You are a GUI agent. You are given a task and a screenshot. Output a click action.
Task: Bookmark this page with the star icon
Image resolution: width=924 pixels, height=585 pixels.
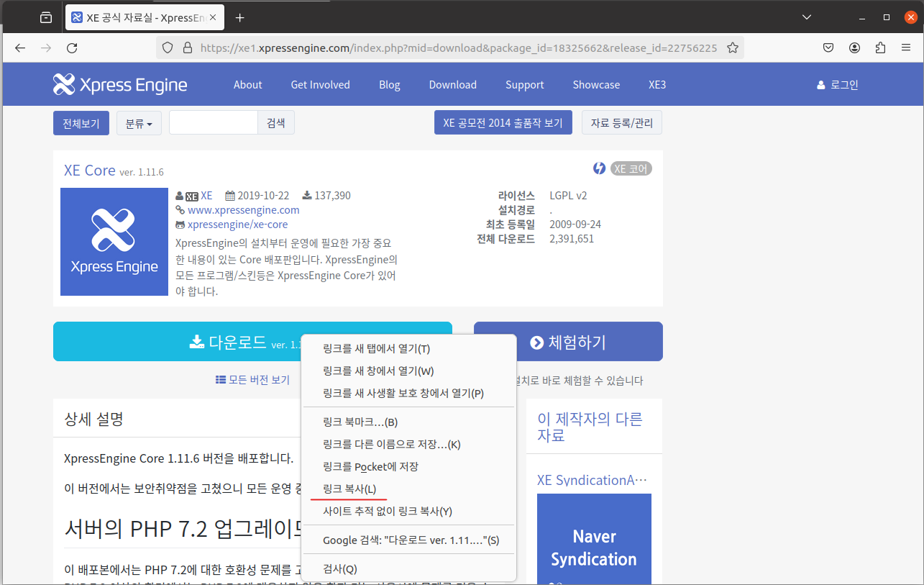(x=733, y=48)
